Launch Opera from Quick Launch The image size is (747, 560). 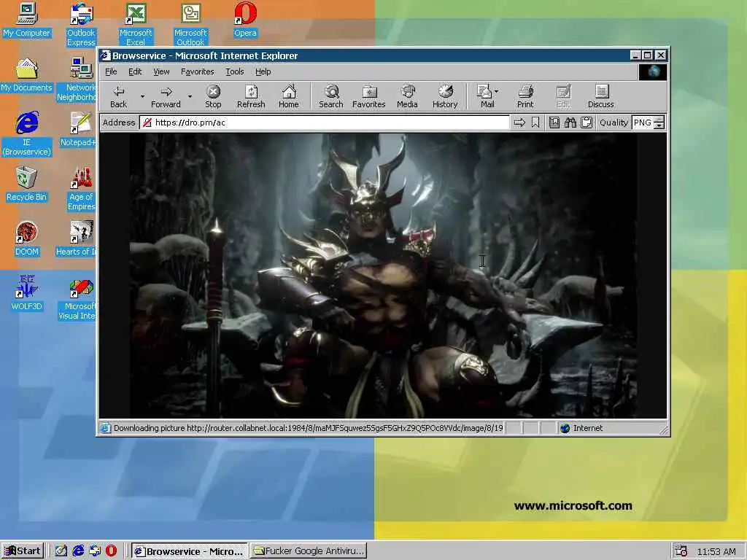[111, 551]
